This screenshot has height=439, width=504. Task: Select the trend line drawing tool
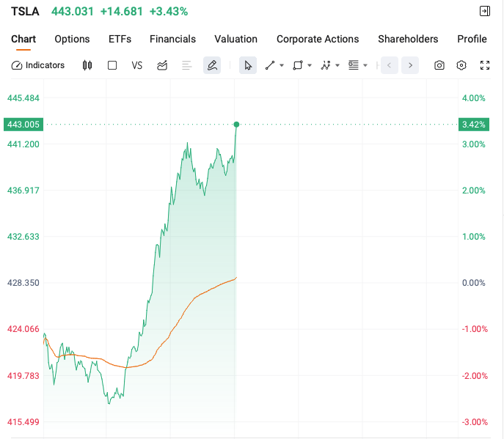click(270, 65)
